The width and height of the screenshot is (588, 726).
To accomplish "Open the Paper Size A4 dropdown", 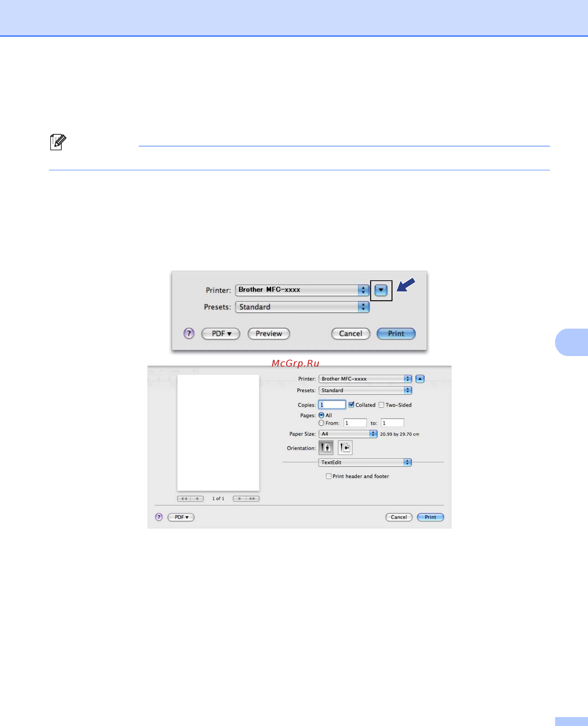I will click(x=348, y=434).
